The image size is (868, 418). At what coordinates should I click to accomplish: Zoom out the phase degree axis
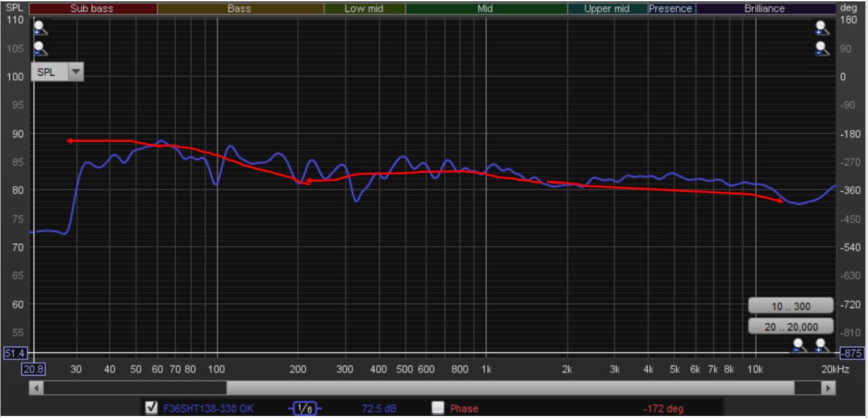click(x=821, y=49)
